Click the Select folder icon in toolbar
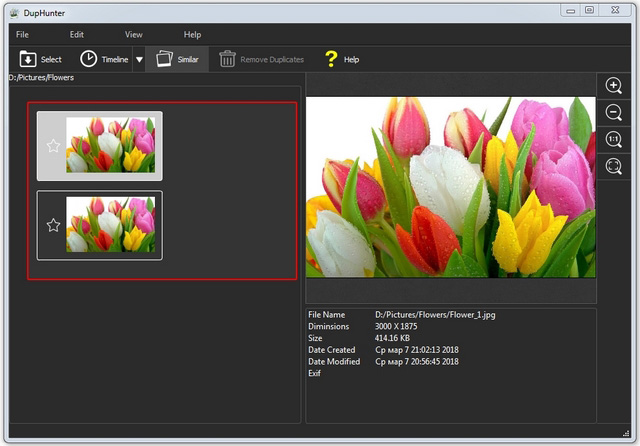The image size is (640, 446). pyautogui.click(x=28, y=59)
